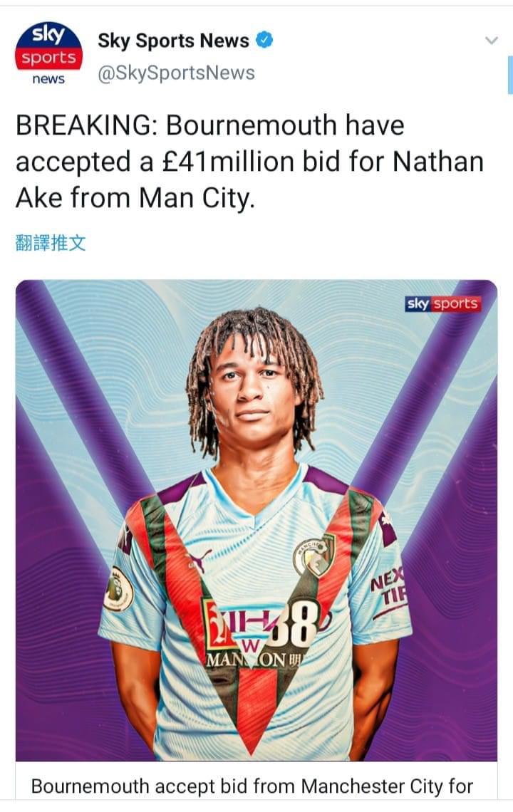Open the Sky Sports News display name

174,41
